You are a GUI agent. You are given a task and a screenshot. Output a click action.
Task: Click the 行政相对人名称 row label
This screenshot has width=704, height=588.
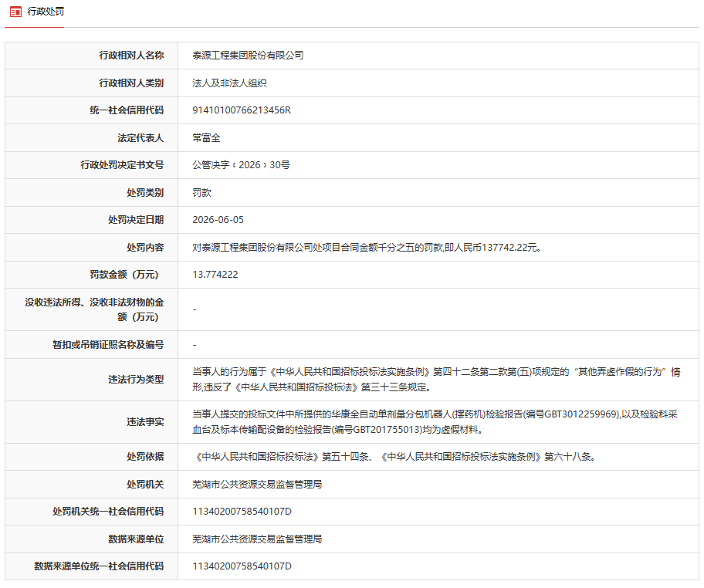[131, 56]
